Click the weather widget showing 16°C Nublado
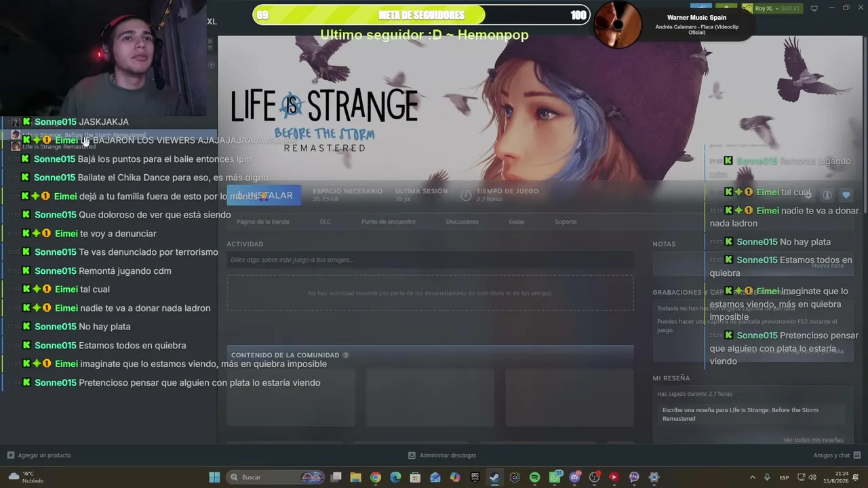The image size is (868, 488). tap(26, 477)
